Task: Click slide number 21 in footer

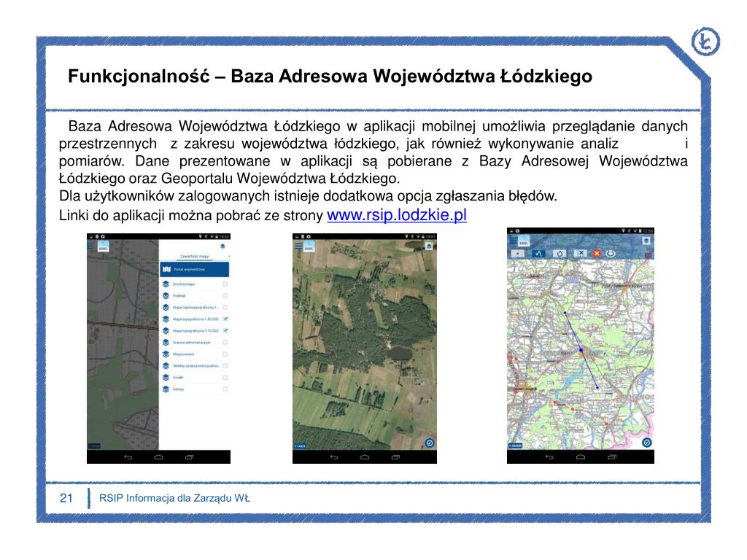Action: click(x=66, y=498)
